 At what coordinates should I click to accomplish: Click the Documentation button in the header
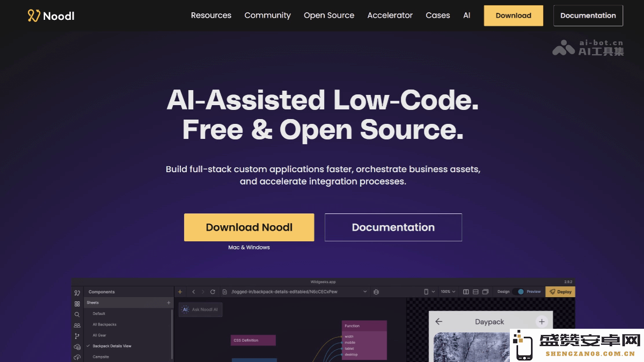(588, 16)
